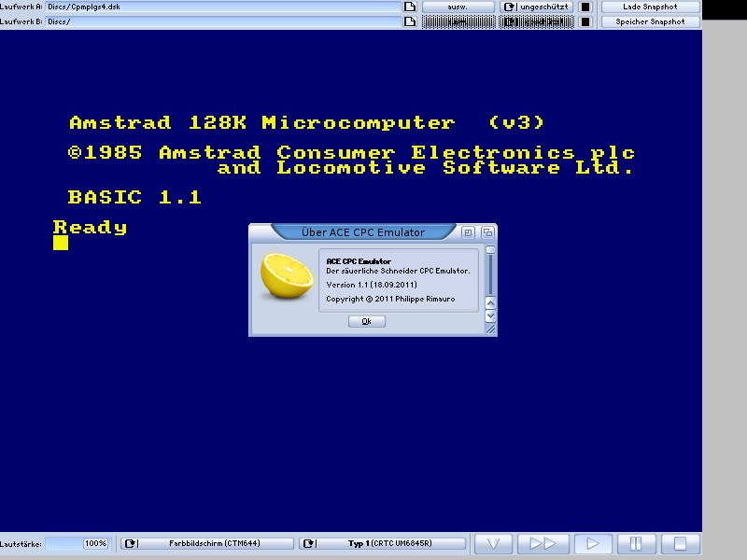747x560 pixels.
Task: Click the 'Copyright © 2011 Philippe Rimauro' line
Action: click(x=390, y=299)
